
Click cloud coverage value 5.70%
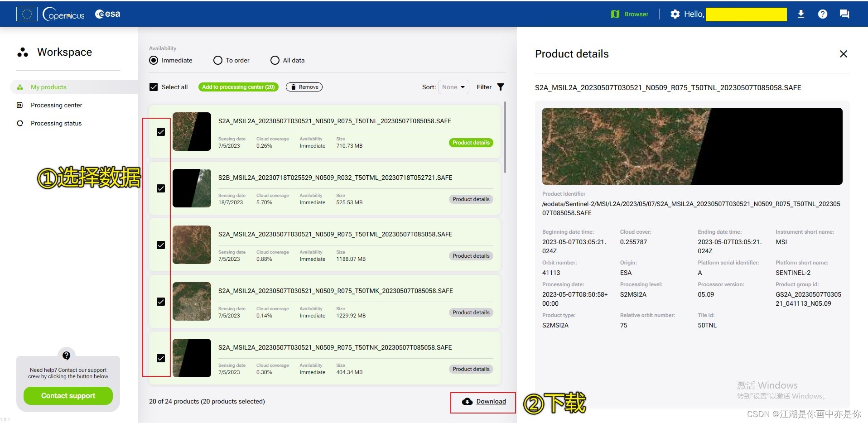pyautogui.click(x=264, y=202)
